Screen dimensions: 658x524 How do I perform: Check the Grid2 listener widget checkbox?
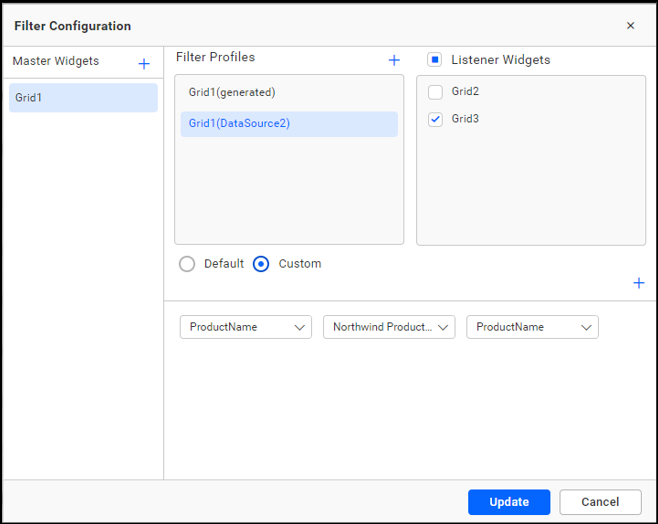point(435,92)
